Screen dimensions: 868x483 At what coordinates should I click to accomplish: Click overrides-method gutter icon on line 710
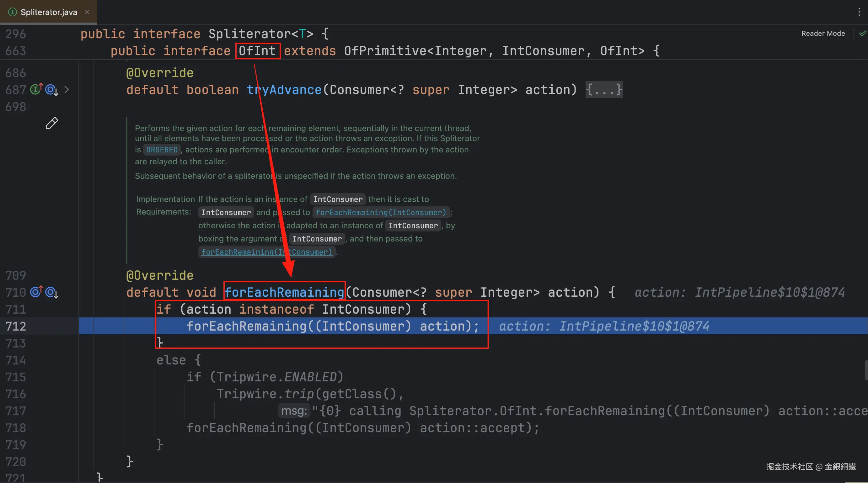point(36,292)
